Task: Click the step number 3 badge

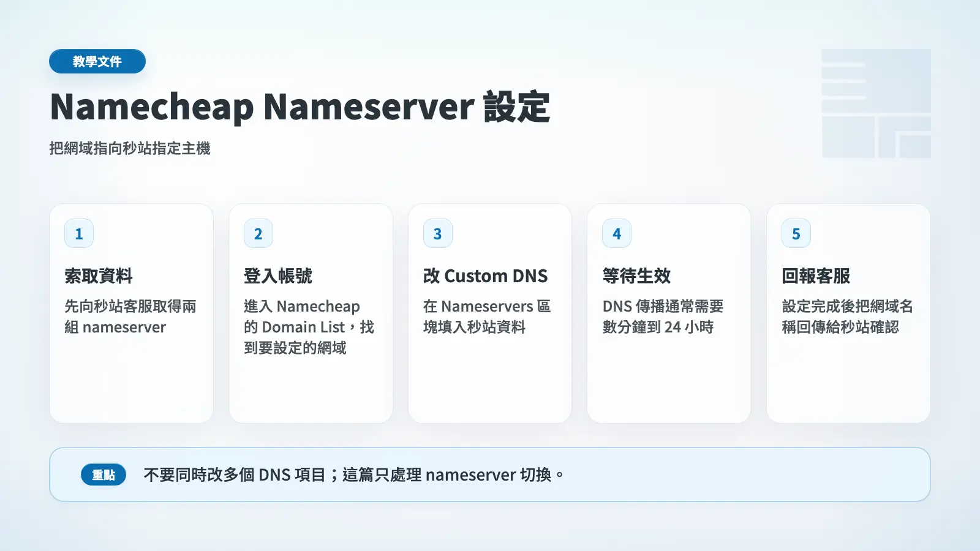Action: point(438,233)
